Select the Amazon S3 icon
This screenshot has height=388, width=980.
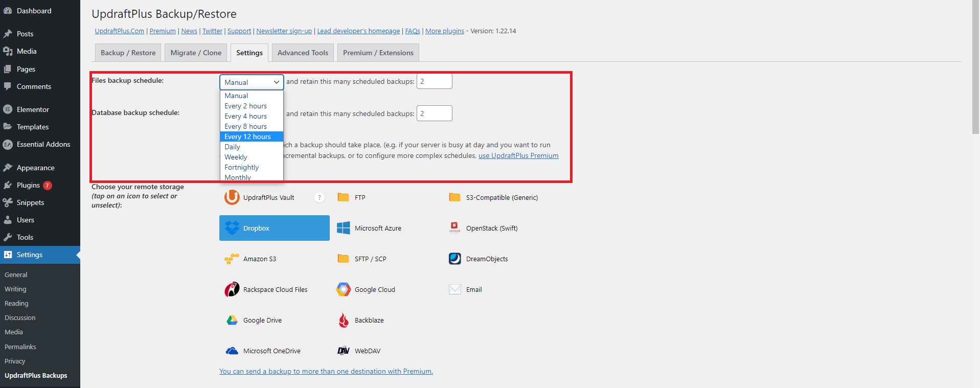coord(232,259)
